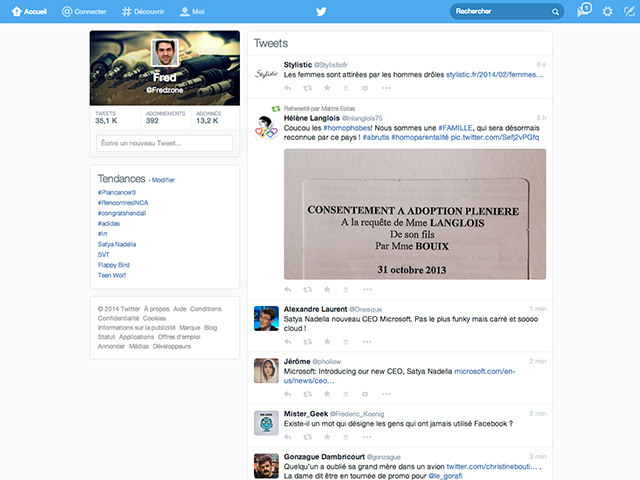Open the adoption document tweet image

coord(415,214)
